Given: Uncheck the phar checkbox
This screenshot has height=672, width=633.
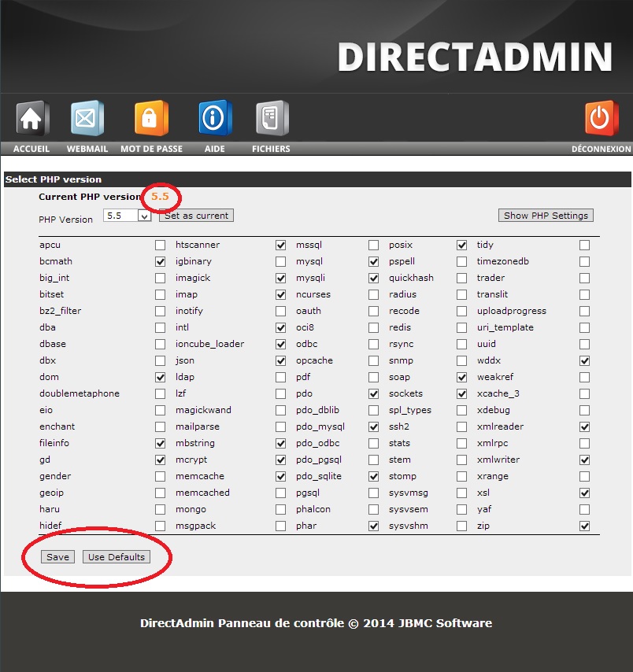Looking at the screenshot, I should point(373,526).
